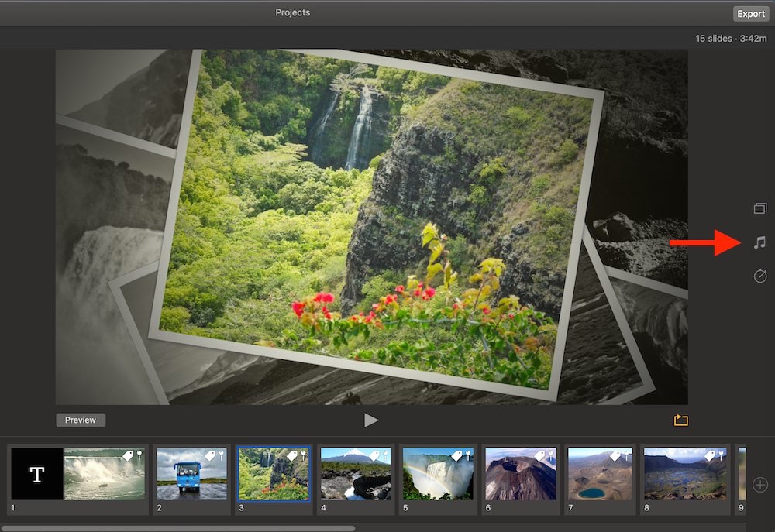Click the T title icon on slide 1
The width and height of the screenshot is (775, 532).
pyautogui.click(x=37, y=474)
